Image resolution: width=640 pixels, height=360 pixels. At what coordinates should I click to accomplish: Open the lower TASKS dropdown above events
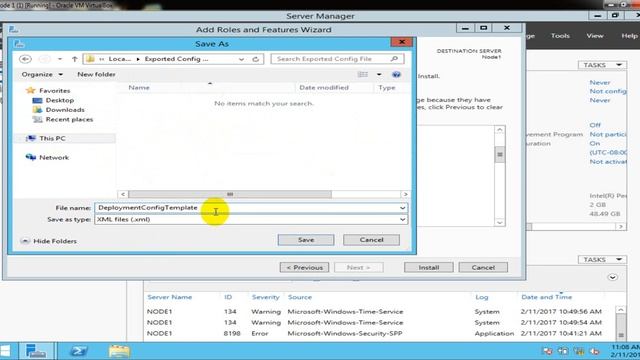click(x=602, y=260)
